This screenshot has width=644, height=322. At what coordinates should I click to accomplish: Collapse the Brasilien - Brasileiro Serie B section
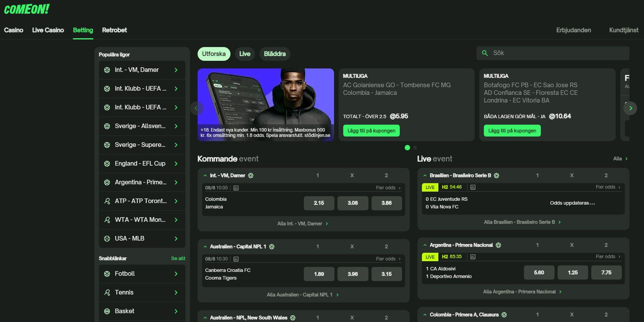click(425, 176)
